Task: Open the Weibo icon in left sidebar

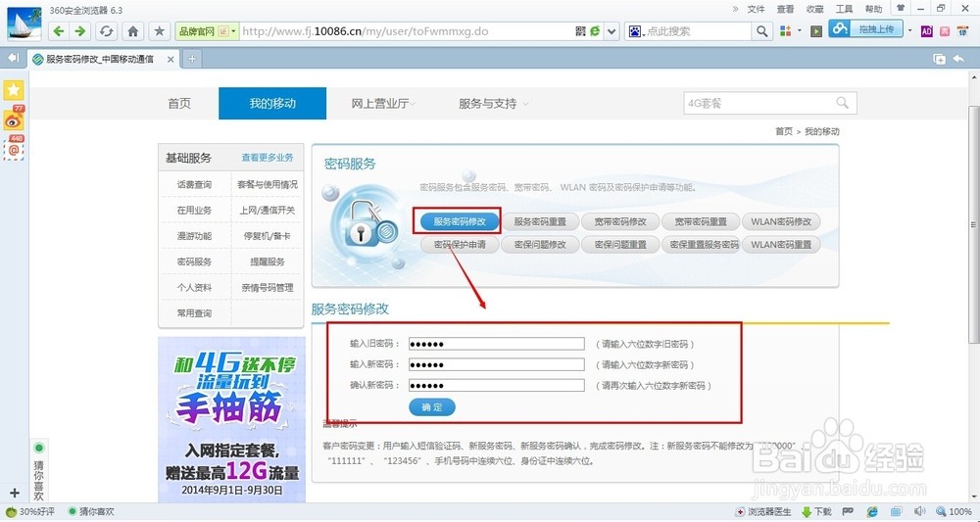Action: [x=13, y=119]
